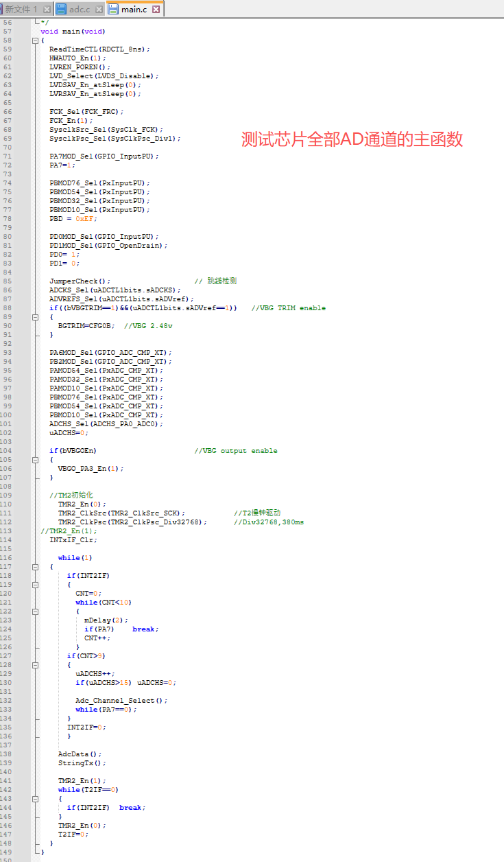Viewport: 504px width, 862px height.
Task: Click the save icon on main.c tab
Action: tap(113, 9)
